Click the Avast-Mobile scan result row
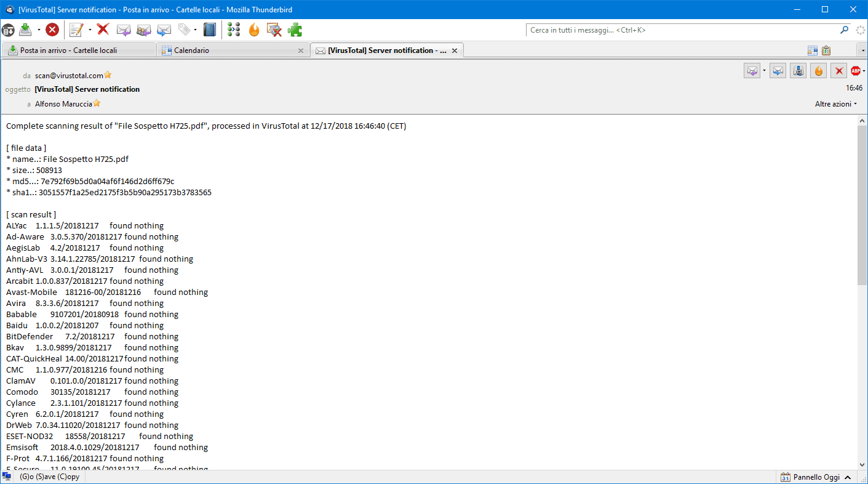 107,292
